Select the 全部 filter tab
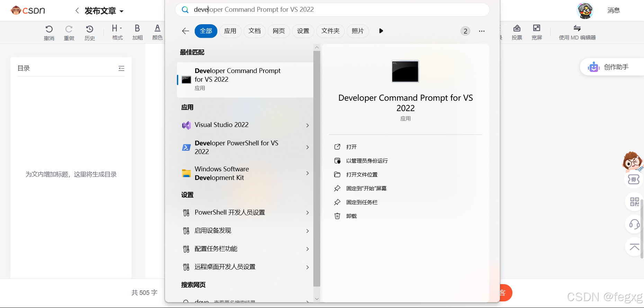The width and height of the screenshot is (644, 308). click(x=206, y=31)
